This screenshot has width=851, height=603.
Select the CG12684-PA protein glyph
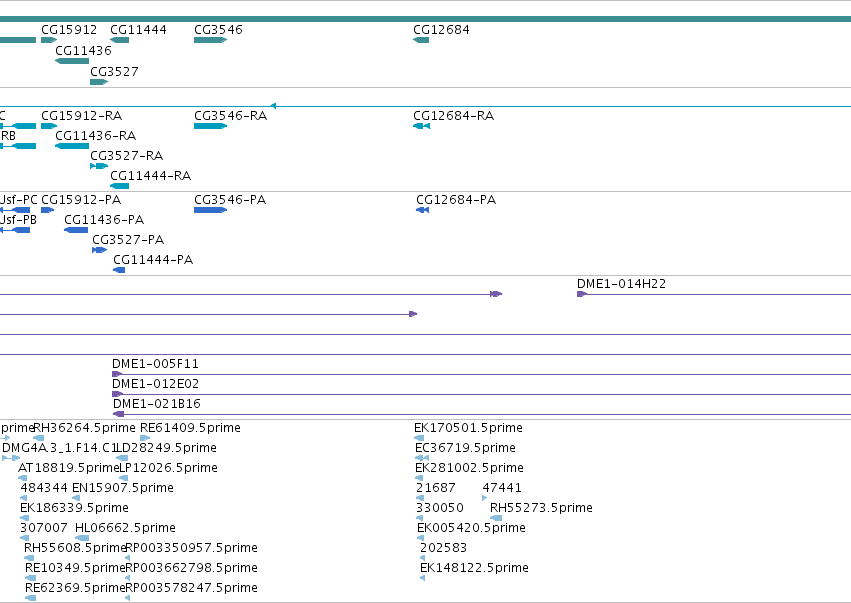pyautogui.click(x=423, y=210)
